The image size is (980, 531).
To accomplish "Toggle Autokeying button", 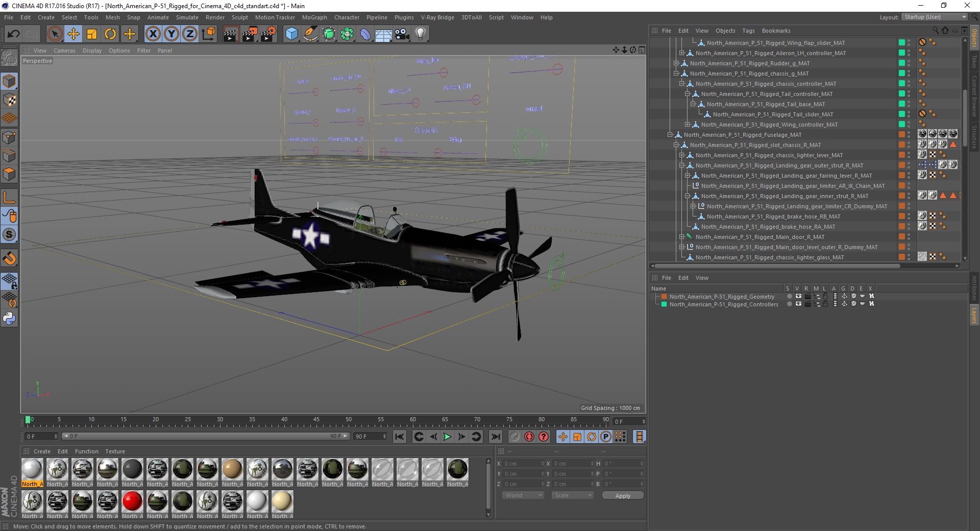I will [529, 437].
